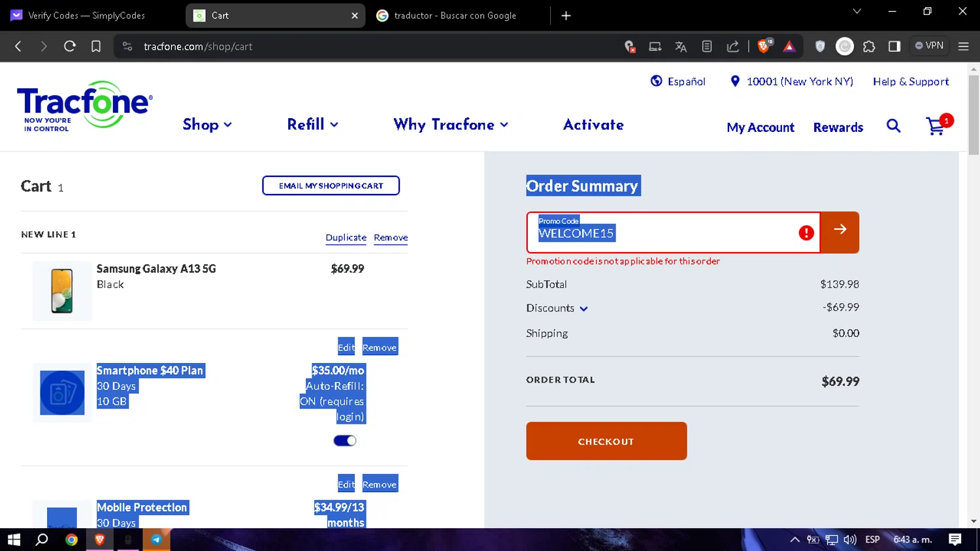Viewport: 980px width, 551px height.
Task: Submit promo code with arrow button
Action: point(840,232)
